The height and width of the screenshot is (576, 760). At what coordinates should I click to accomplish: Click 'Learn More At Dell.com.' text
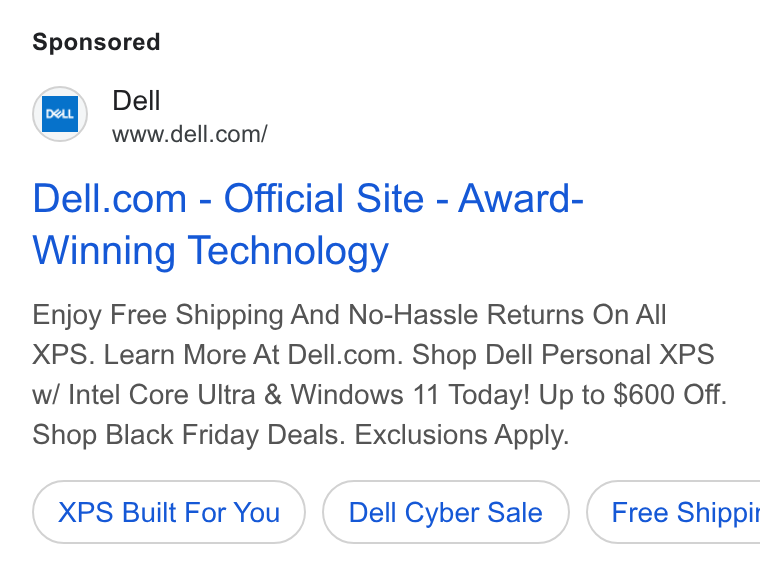point(253,354)
